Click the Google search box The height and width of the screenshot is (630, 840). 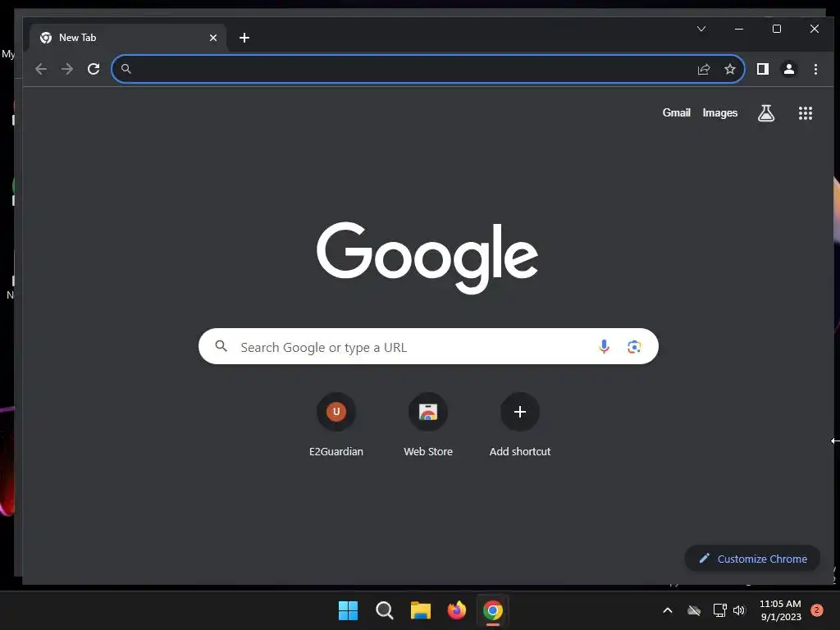[x=428, y=347]
